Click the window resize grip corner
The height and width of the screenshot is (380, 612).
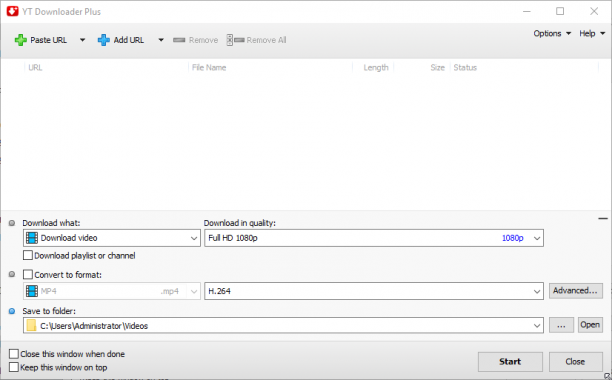pos(607,376)
